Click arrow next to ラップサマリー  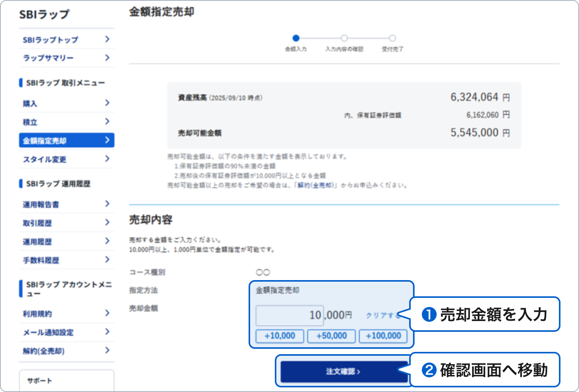point(107,58)
